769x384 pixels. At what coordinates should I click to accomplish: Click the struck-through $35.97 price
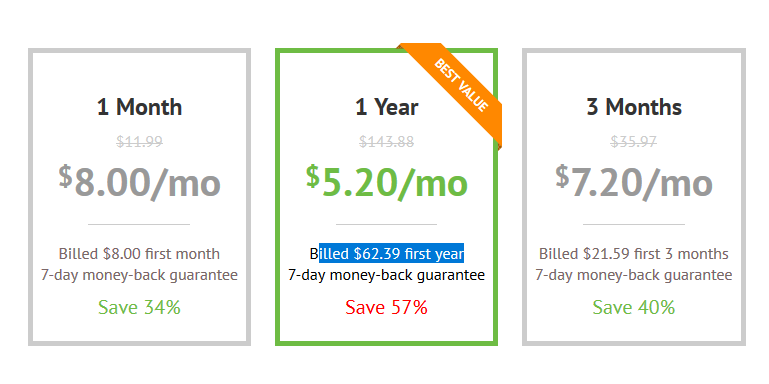pos(634,142)
